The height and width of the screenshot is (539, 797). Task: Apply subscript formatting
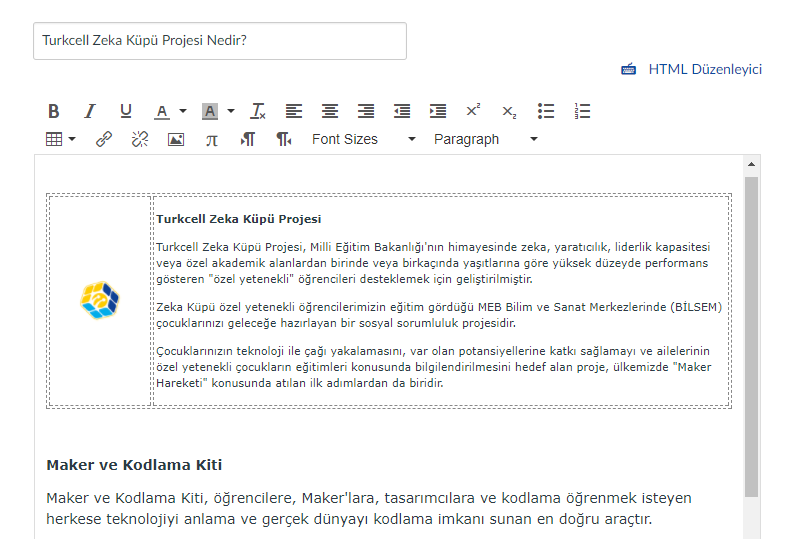coord(509,111)
